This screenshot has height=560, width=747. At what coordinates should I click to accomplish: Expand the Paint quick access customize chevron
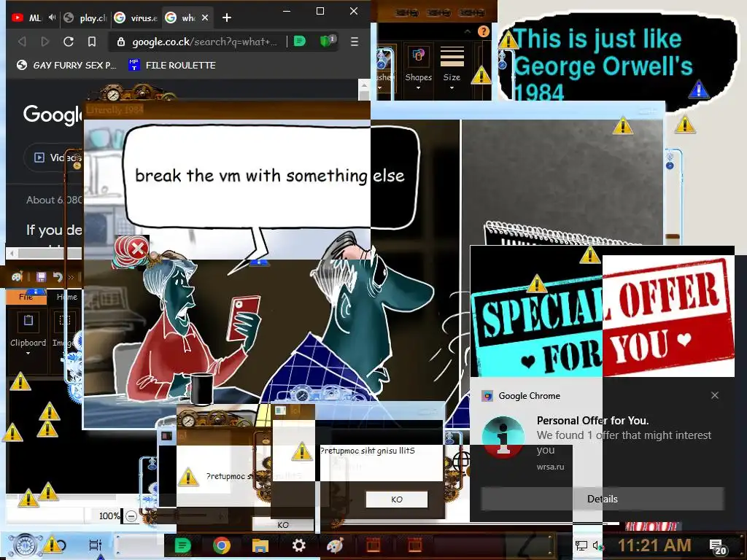(71, 277)
